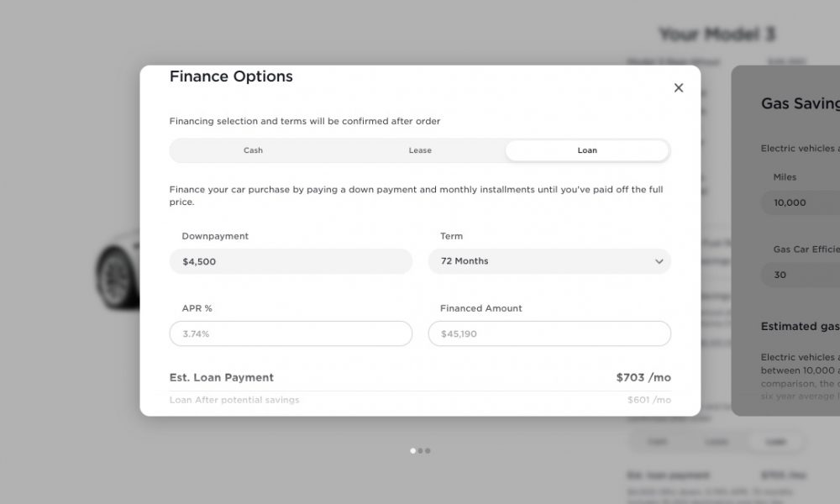Go to the third carousel dot

(x=428, y=451)
